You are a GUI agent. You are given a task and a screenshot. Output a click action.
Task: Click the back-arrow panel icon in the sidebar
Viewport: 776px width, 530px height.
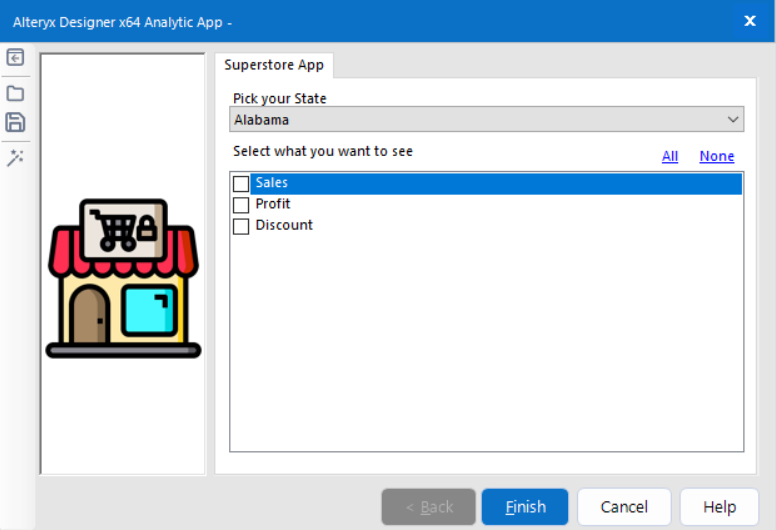[x=15, y=57]
